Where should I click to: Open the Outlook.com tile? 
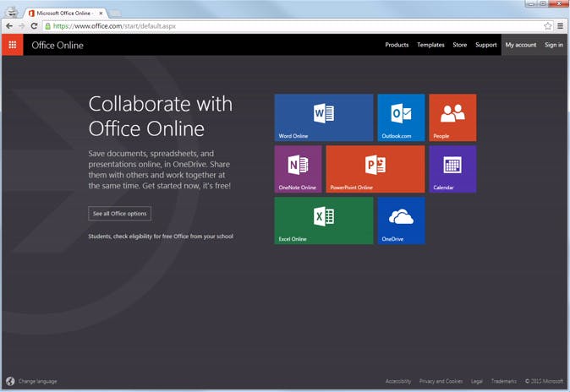[x=401, y=117]
